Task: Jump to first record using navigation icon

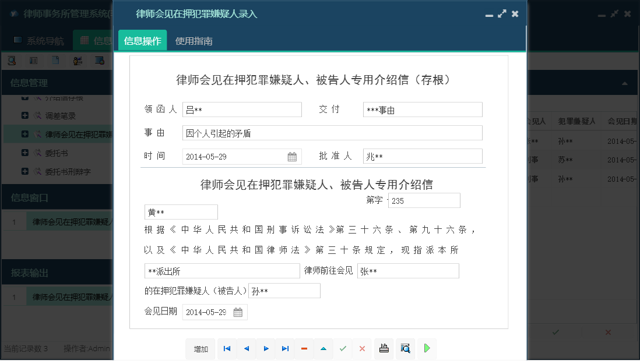Action: [x=227, y=348]
